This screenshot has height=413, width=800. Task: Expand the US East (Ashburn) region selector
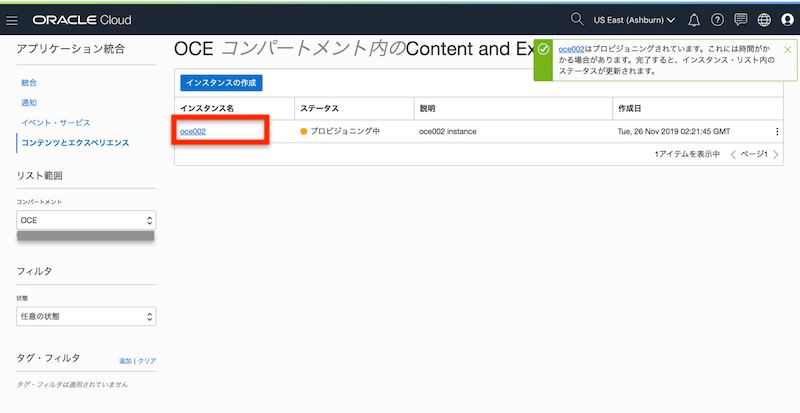coord(634,20)
